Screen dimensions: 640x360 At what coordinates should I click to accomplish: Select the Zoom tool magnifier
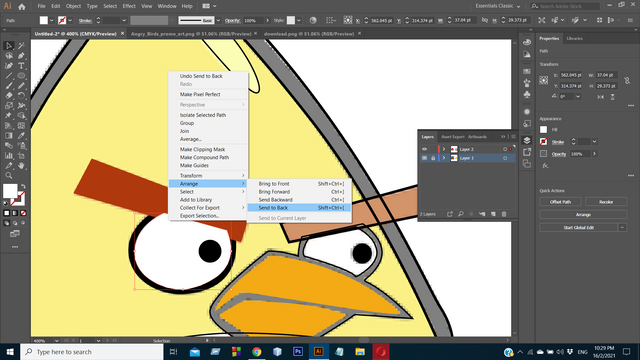tap(9, 176)
